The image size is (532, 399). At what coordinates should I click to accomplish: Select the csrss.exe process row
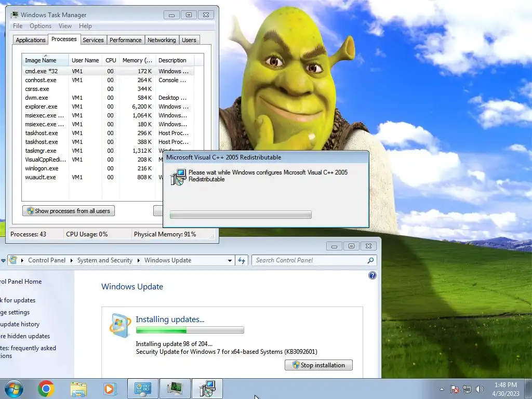pyautogui.click(x=108, y=89)
